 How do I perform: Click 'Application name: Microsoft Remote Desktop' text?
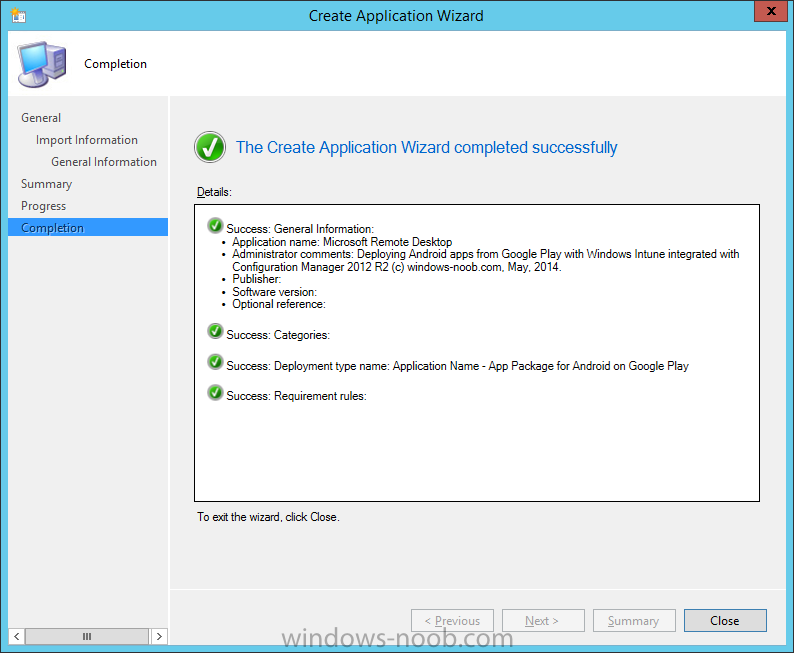(342, 242)
